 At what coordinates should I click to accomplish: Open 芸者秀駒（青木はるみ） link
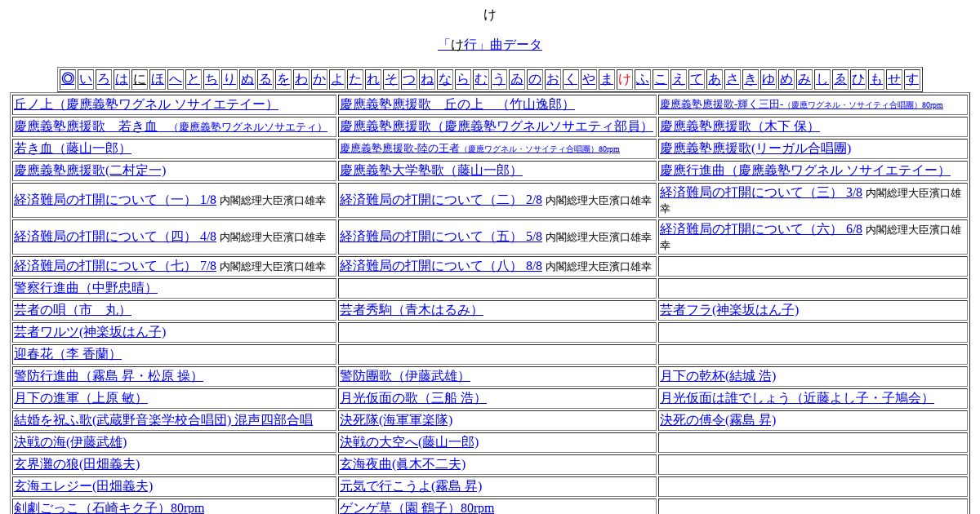point(411,310)
